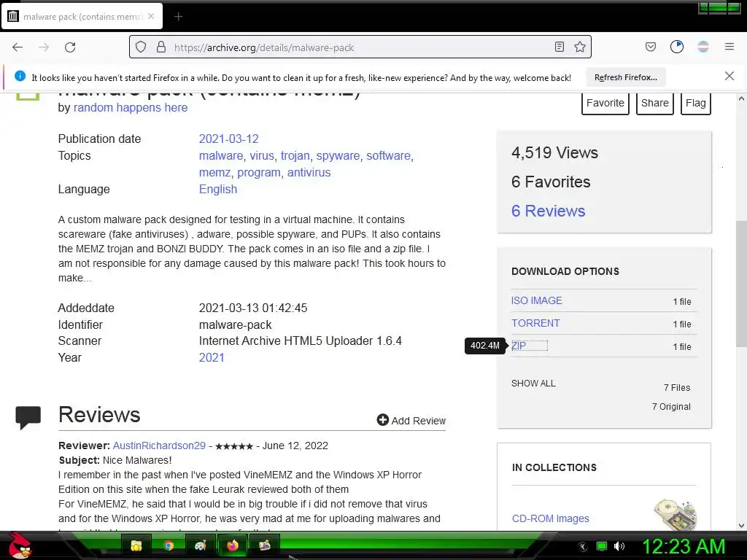Open the software topic link

388,156
